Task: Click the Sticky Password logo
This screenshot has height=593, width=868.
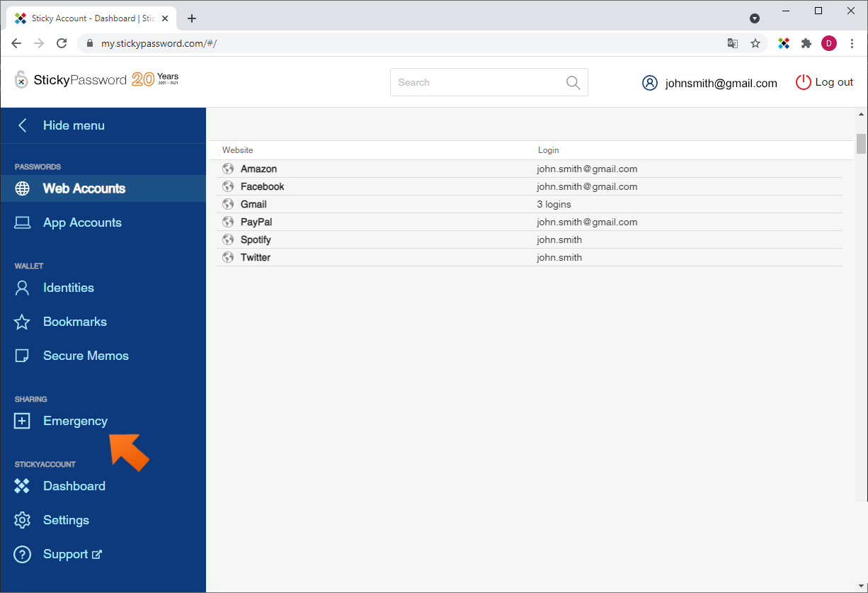Action: click(x=96, y=79)
